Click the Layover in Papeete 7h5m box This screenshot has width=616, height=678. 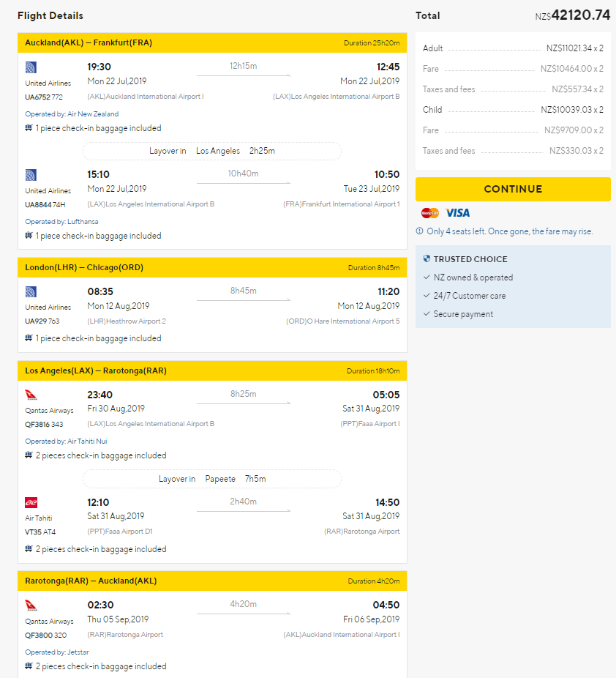[212, 479]
